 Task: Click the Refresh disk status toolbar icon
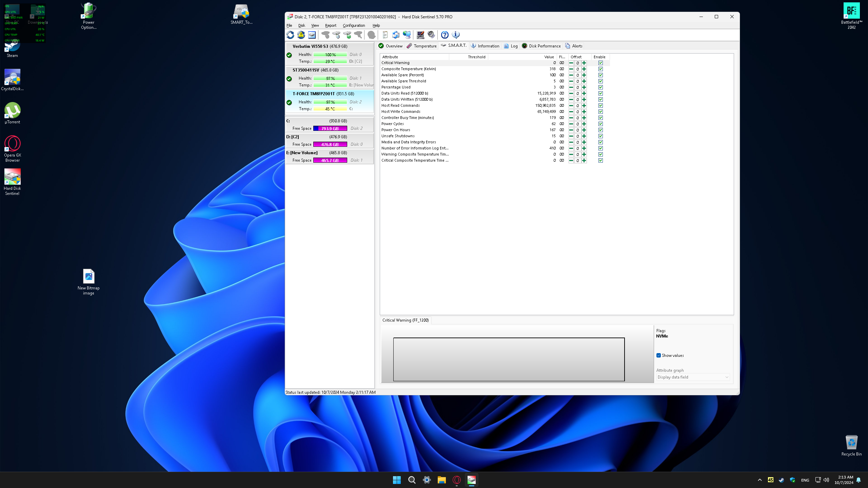pyautogui.click(x=290, y=35)
